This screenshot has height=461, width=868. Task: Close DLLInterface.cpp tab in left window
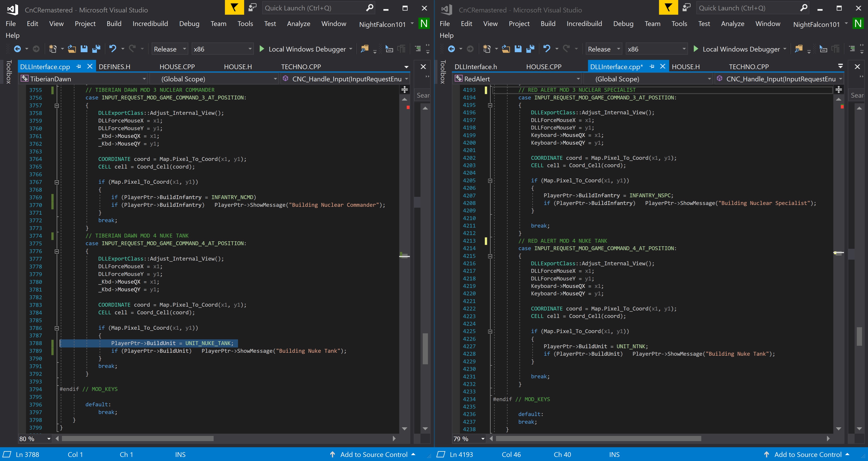(x=90, y=66)
